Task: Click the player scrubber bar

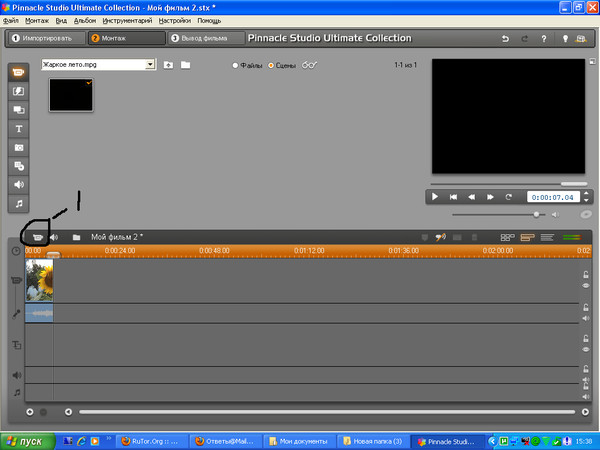Action: [509, 184]
